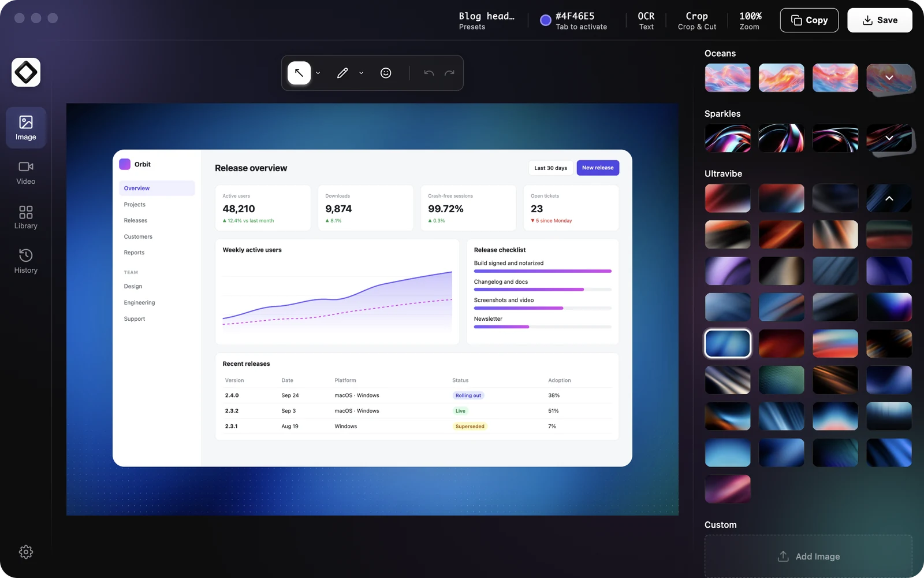The width and height of the screenshot is (924, 578).
Task: Expand the Oceans backgrounds row
Action: pos(889,77)
